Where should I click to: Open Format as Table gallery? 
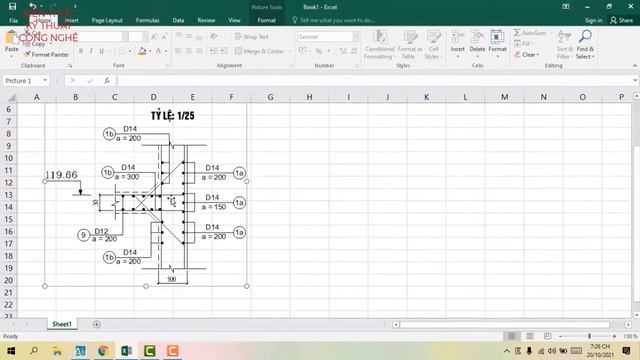410,44
